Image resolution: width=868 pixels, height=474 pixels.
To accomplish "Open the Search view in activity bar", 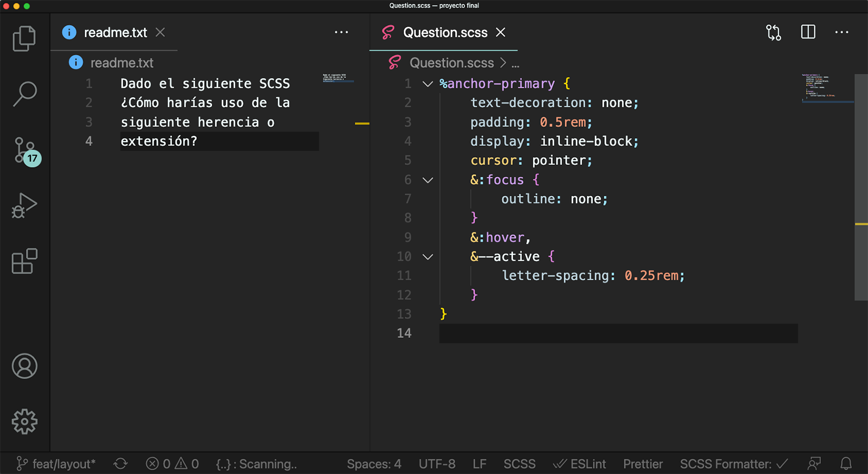I will 24,94.
